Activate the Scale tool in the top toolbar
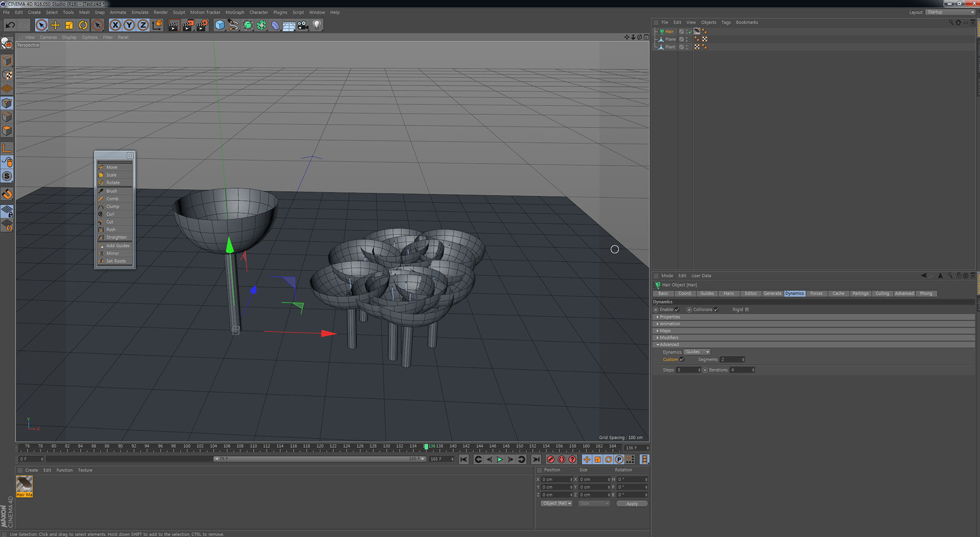980x537 pixels. (69, 25)
